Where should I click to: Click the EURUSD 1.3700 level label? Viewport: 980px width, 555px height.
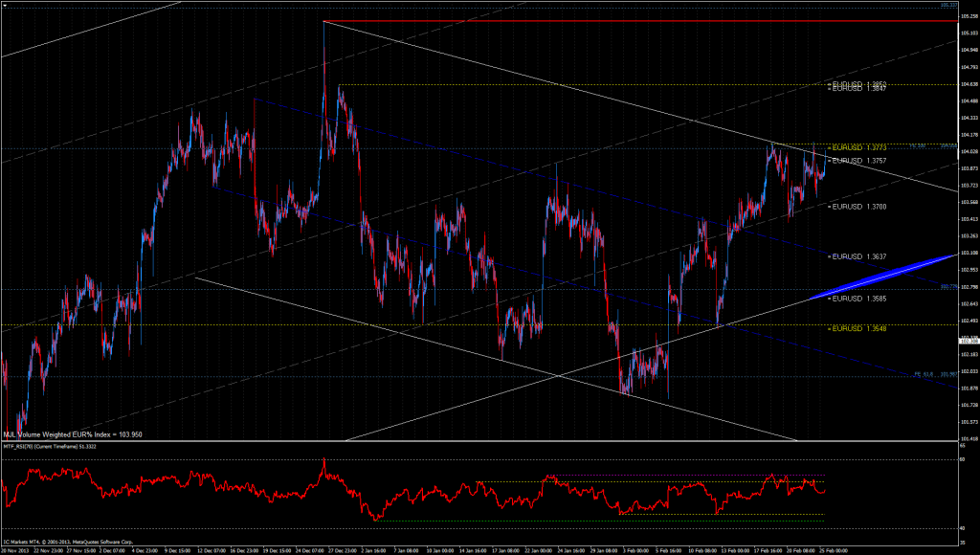click(857, 207)
